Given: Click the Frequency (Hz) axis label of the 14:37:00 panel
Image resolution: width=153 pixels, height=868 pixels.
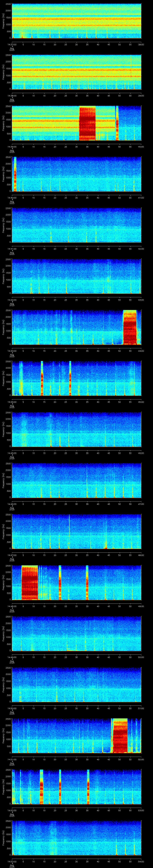Looking at the screenshot, I should [3, 21].
